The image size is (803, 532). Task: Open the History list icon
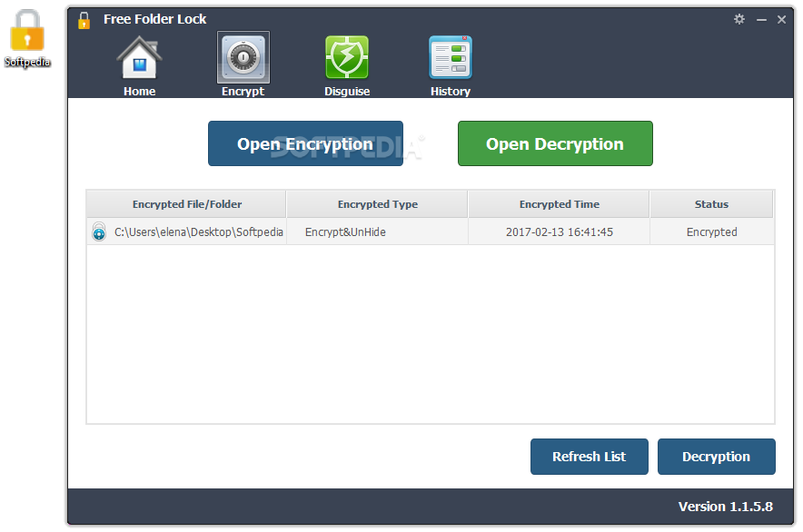tap(451, 57)
